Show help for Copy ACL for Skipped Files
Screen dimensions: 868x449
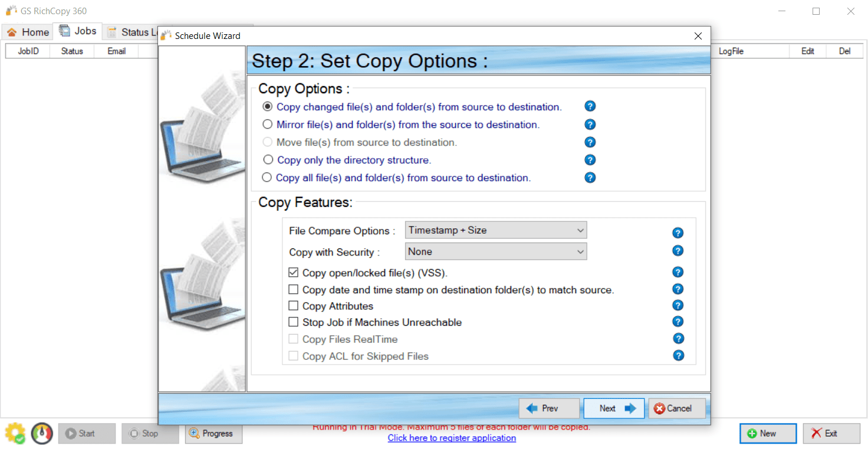pos(679,356)
